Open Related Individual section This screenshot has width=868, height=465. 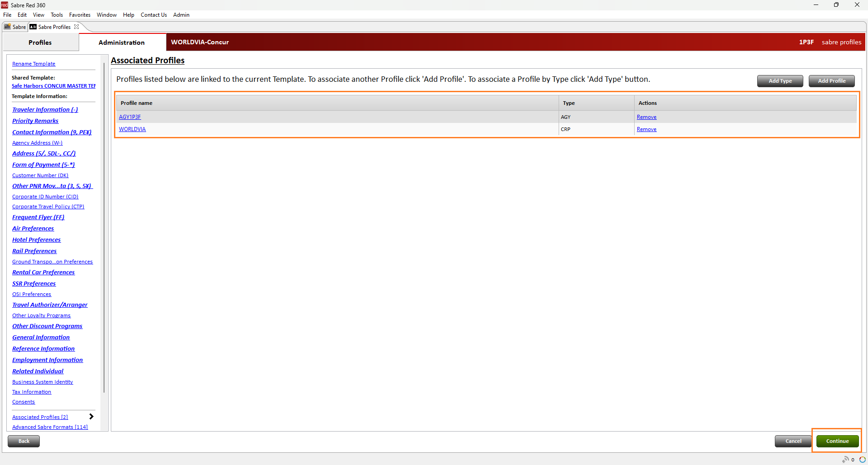38,371
